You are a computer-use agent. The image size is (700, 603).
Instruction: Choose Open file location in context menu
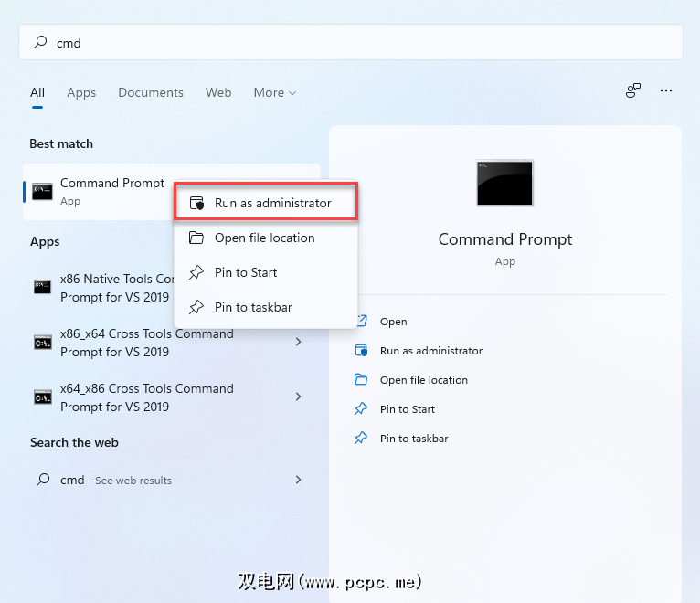coord(266,238)
